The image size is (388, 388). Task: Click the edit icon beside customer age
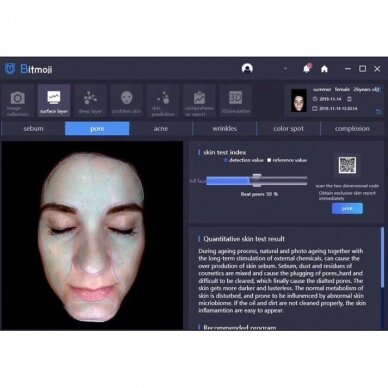coord(378,89)
